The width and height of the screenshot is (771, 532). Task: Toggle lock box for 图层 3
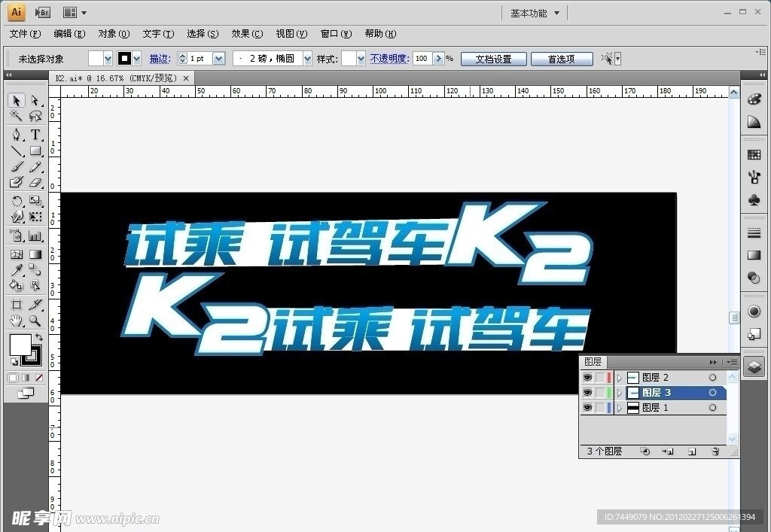click(600, 393)
